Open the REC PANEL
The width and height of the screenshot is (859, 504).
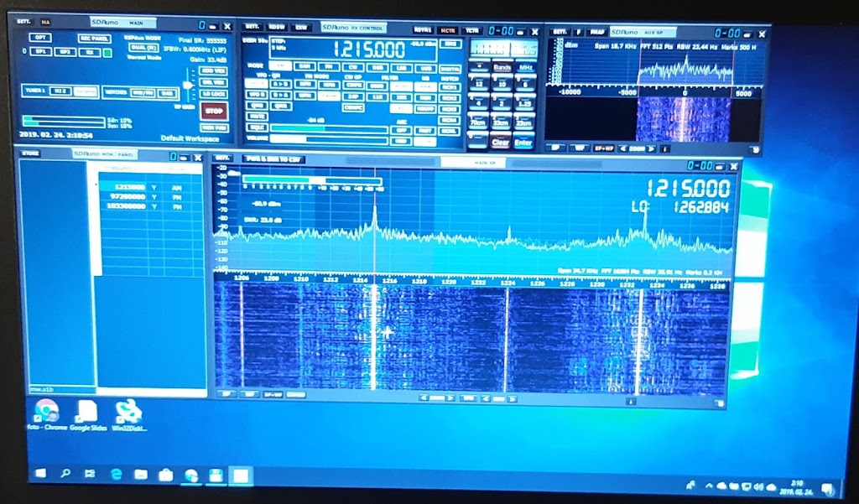coord(95,38)
